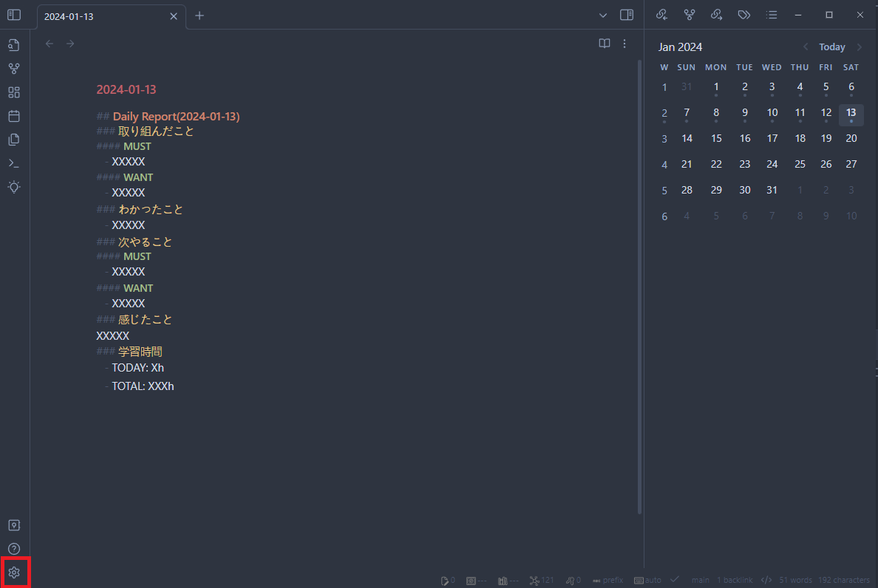Navigate back with the left arrow

pos(50,44)
